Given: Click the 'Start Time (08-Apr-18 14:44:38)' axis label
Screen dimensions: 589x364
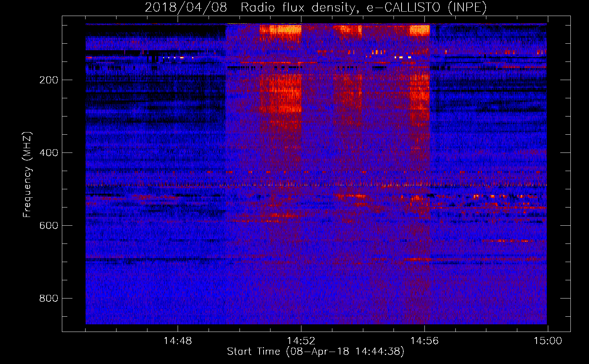Looking at the screenshot, I should pos(316,352).
